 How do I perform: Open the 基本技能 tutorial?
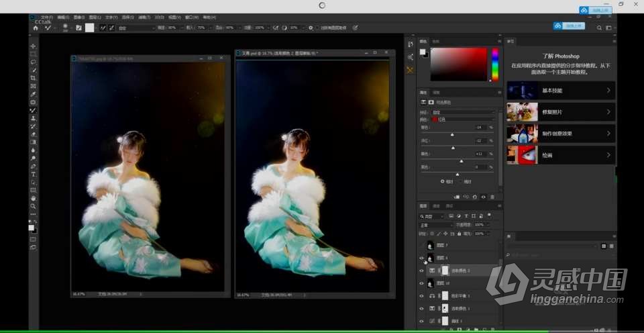pyautogui.click(x=561, y=91)
